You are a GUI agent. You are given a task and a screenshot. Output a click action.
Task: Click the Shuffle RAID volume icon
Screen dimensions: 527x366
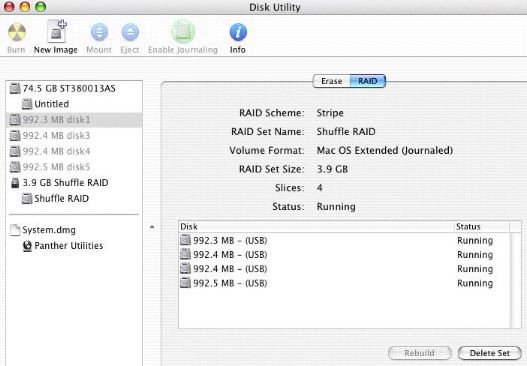(x=27, y=199)
